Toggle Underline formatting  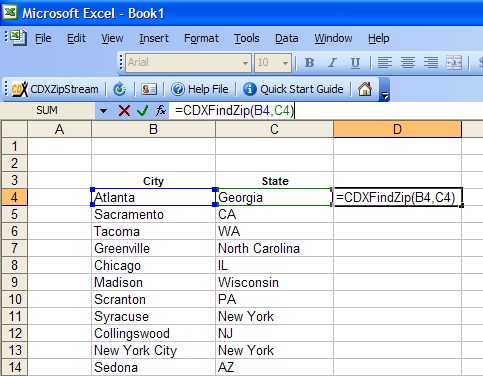(x=355, y=63)
